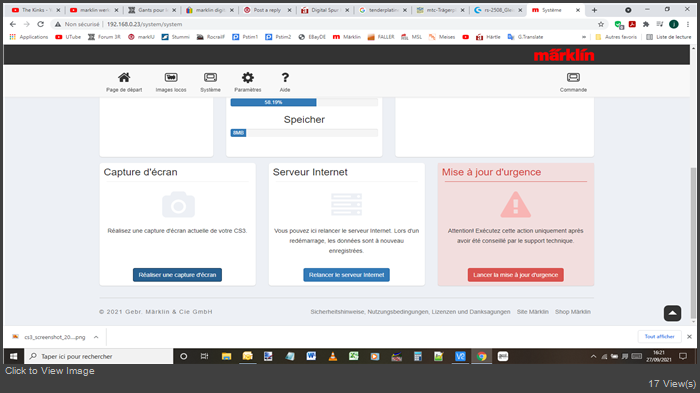Viewport: 700px width, 393px height.
Task: Open the Page de départ home icon
Action: (124, 78)
